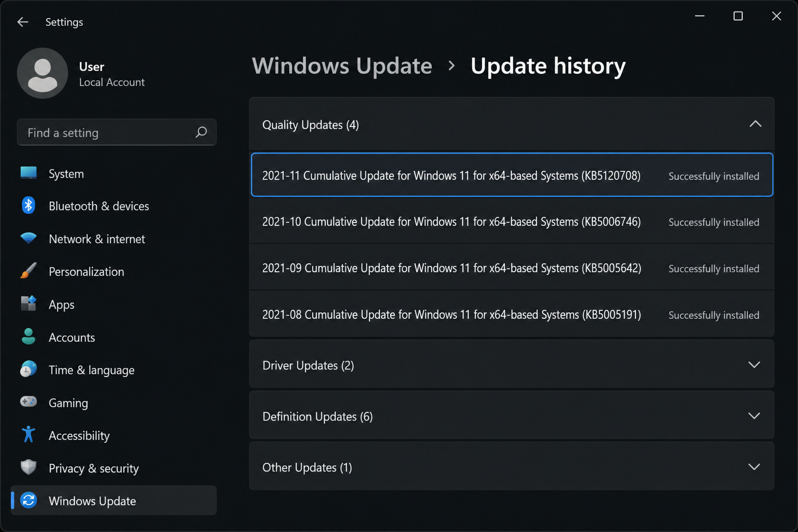The width and height of the screenshot is (798, 532).
Task: Expand Driver Updates chevron
Action: click(x=754, y=365)
